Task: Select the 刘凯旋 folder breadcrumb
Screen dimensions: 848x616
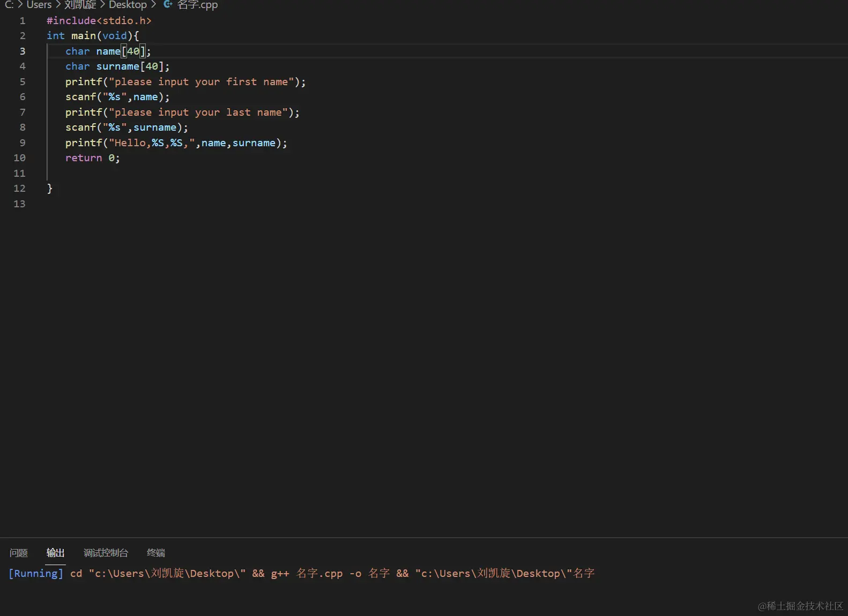Action: point(80,5)
